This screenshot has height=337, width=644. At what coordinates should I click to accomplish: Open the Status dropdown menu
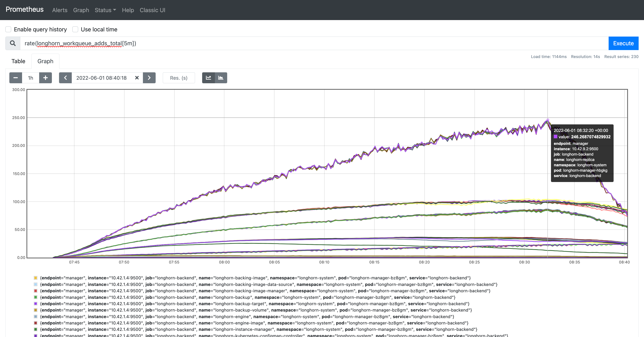click(x=105, y=10)
